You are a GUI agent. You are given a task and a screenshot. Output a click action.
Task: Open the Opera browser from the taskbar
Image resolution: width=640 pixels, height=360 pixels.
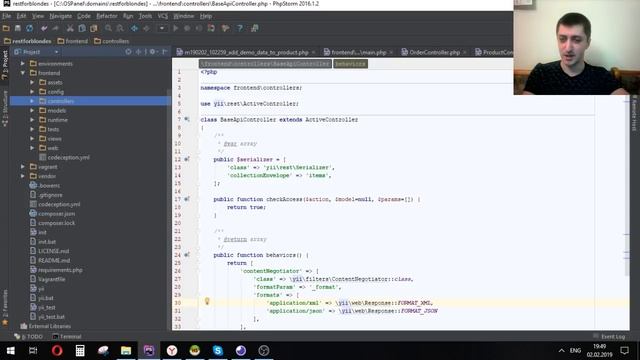[x=57, y=351]
